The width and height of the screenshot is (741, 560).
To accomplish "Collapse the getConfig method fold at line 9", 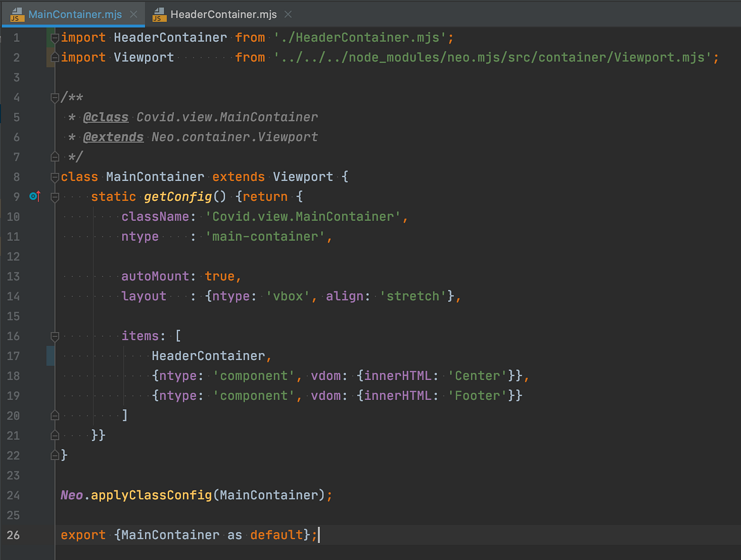I will 55,196.
